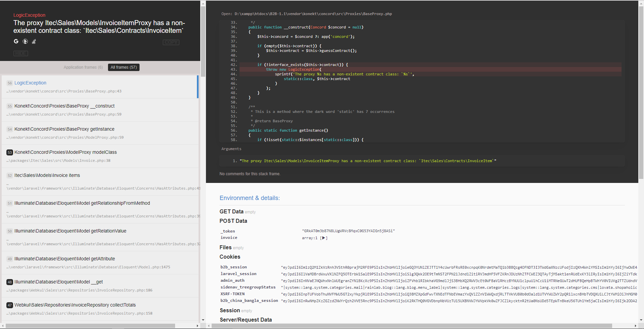Select frame 50 getRelationValue
The height and width of the screenshot is (329, 644).
tap(100, 237)
